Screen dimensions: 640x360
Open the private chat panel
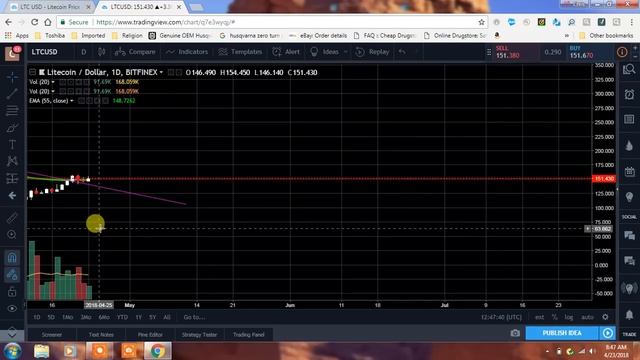pos(629,261)
